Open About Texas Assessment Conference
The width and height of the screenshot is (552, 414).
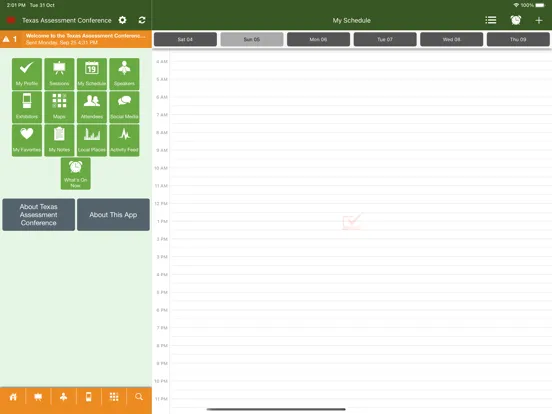click(39, 215)
